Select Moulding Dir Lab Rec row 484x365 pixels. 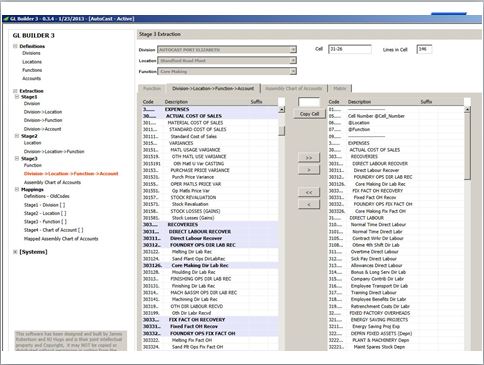pyautogui.click(x=210, y=272)
